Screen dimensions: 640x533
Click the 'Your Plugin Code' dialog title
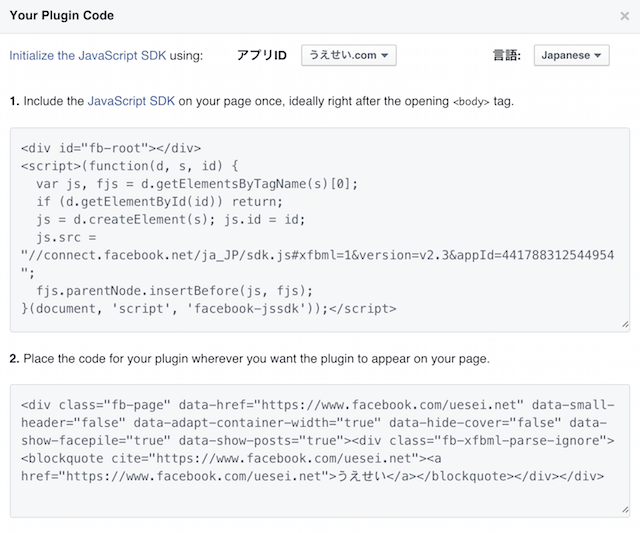[x=62, y=16]
